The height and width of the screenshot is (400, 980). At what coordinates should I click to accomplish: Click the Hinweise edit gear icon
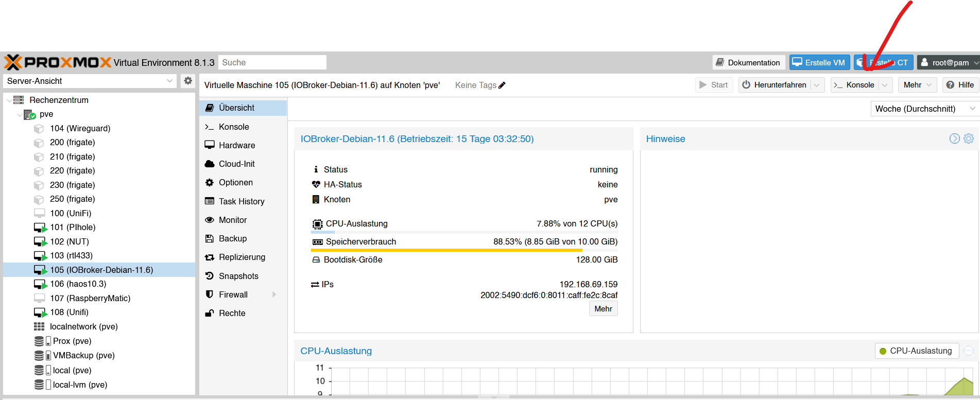point(969,138)
